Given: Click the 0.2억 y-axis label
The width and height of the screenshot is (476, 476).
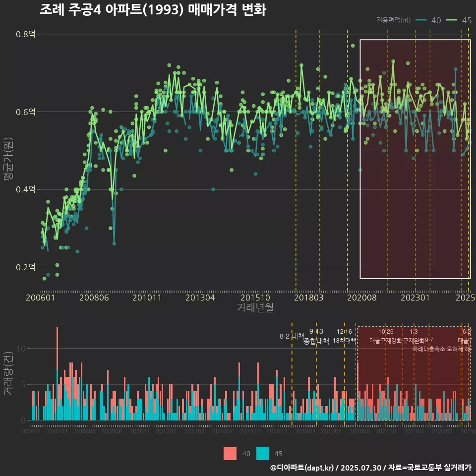Looking at the screenshot, I should [x=25, y=267].
